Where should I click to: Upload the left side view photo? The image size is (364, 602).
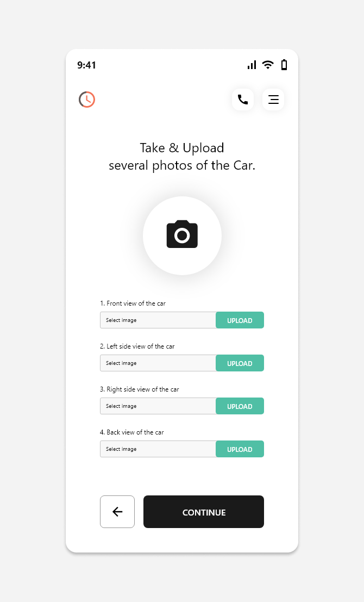pyautogui.click(x=240, y=363)
